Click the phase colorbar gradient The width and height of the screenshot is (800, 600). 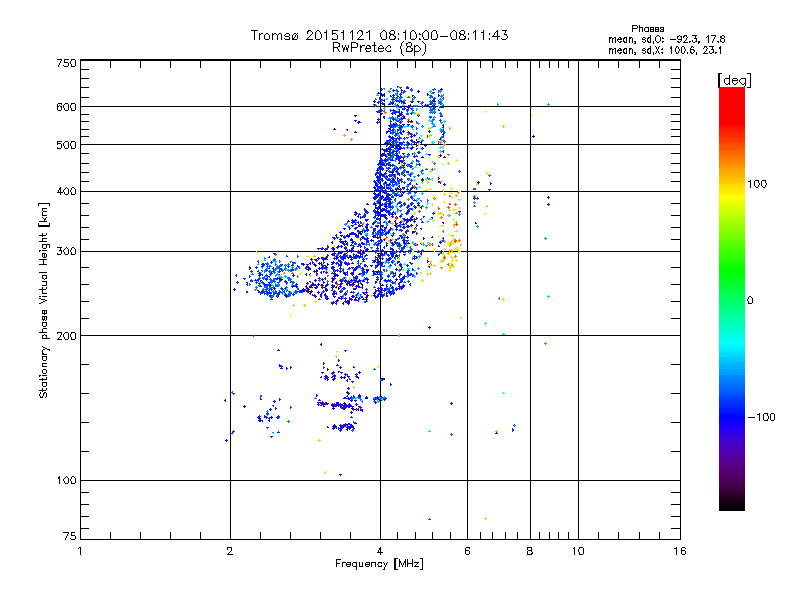click(x=732, y=298)
